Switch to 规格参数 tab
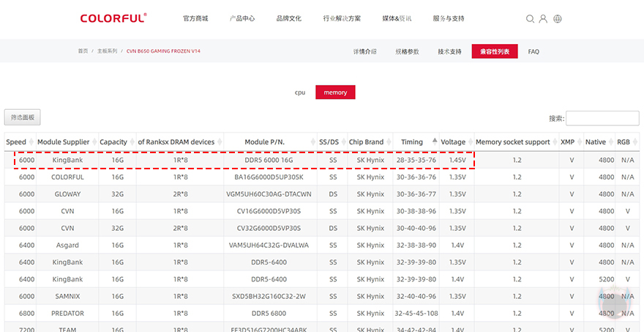Viewport: 644px width, 332px height. (x=407, y=51)
